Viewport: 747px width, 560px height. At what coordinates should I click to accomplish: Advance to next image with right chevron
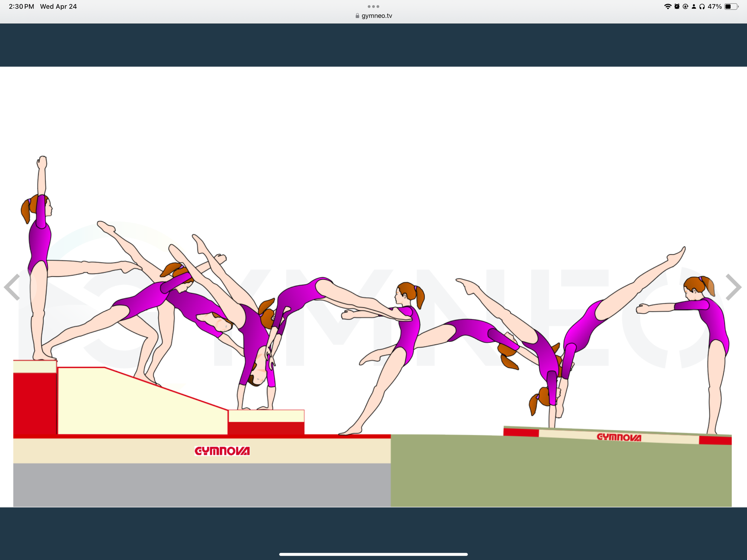[x=734, y=287]
